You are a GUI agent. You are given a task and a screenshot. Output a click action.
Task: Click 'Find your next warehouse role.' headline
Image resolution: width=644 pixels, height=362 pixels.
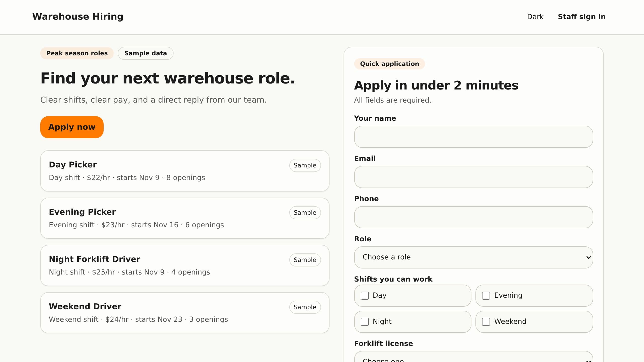[x=168, y=78]
